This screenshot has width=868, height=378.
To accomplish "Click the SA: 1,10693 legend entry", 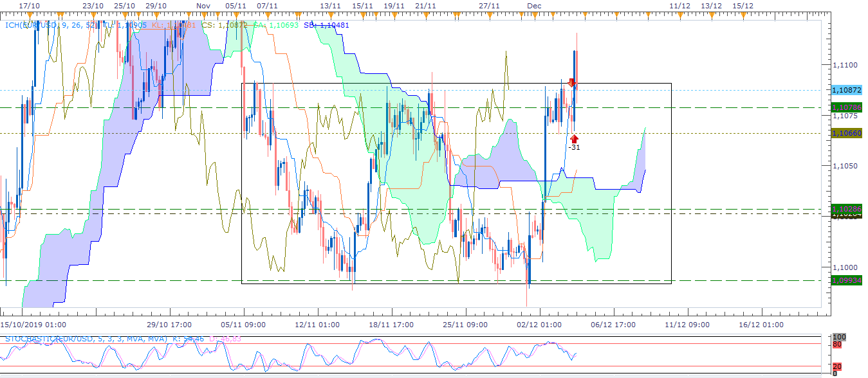I will click(x=275, y=25).
